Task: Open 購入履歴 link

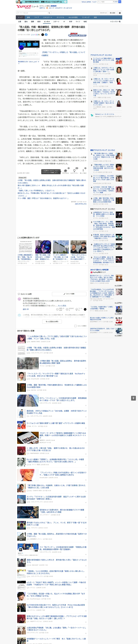Action: coord(112,13)
